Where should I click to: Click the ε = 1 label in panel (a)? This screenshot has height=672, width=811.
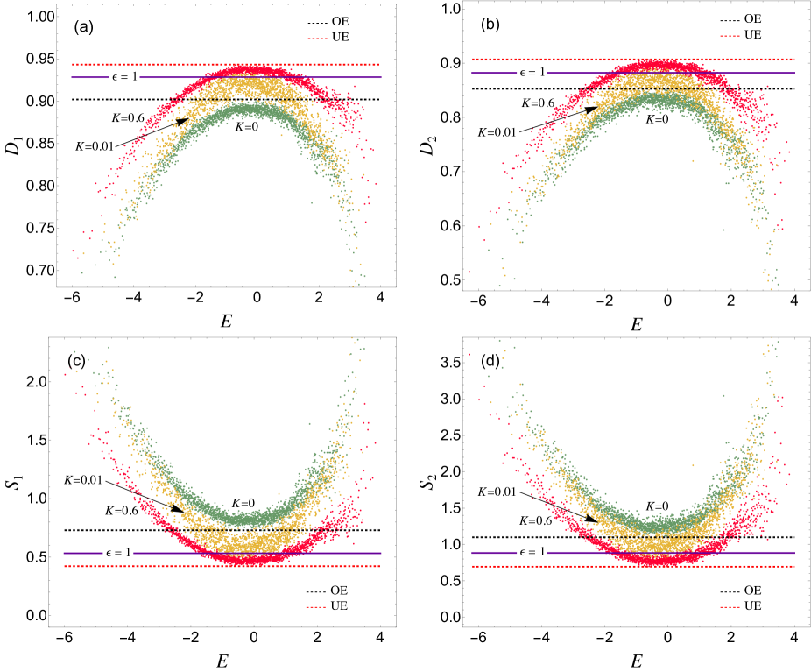(125, 76)
